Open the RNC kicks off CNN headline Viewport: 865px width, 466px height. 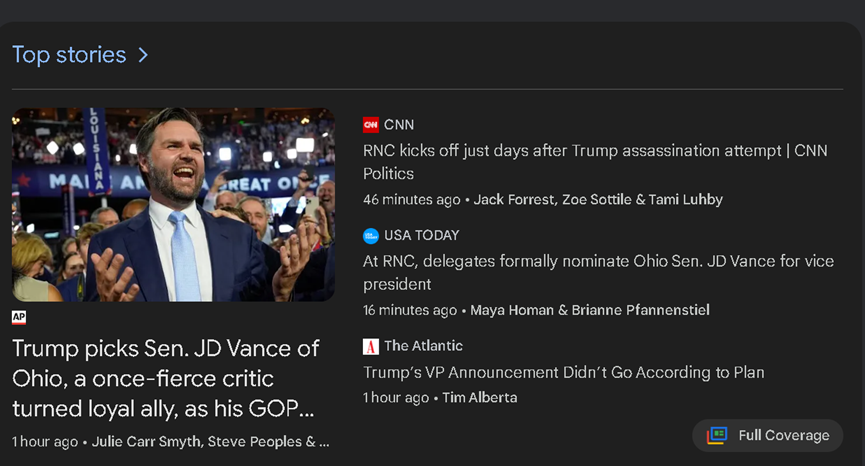[595, 162]
